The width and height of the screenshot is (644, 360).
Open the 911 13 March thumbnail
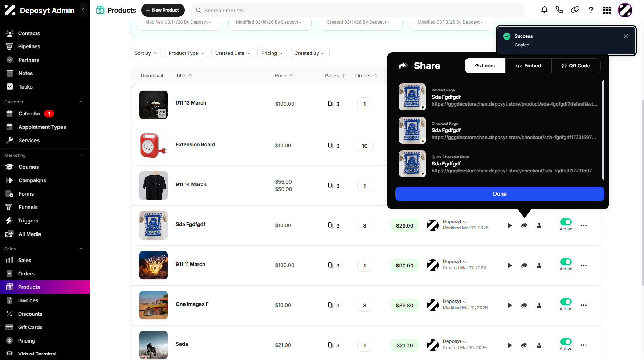(x=154, y=105)
